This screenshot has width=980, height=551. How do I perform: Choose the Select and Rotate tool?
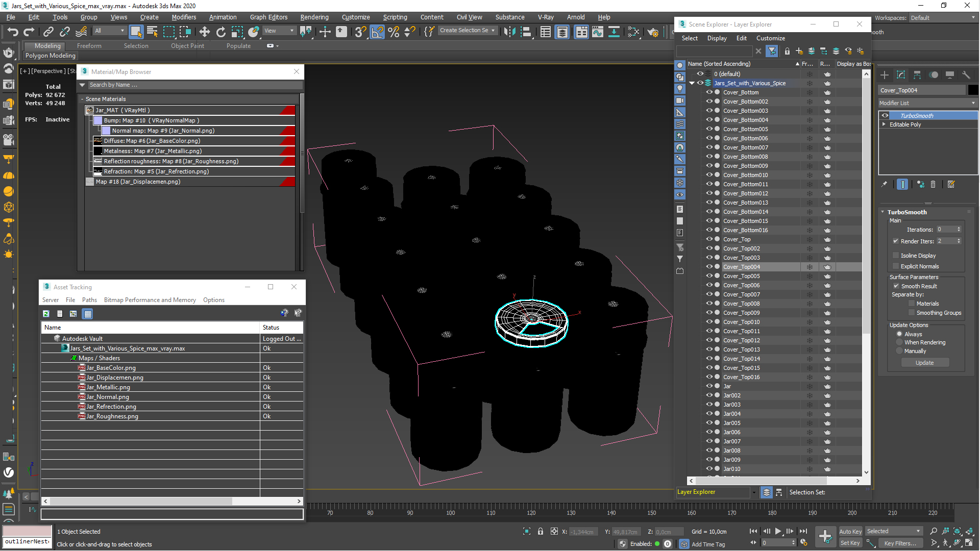coord(220,32)
